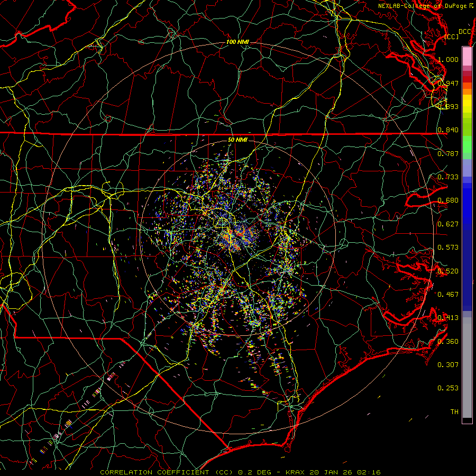Pick the red swatch above 0.947
This screenshot has height=476, width=476.
pyautogui.click(x=467, y=79)
